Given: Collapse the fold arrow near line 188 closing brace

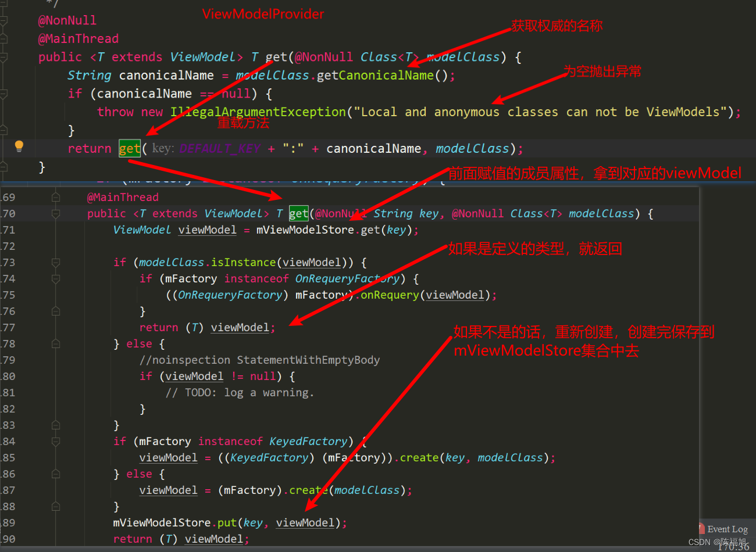Looking at the screenshot, I should coord(56,506).
